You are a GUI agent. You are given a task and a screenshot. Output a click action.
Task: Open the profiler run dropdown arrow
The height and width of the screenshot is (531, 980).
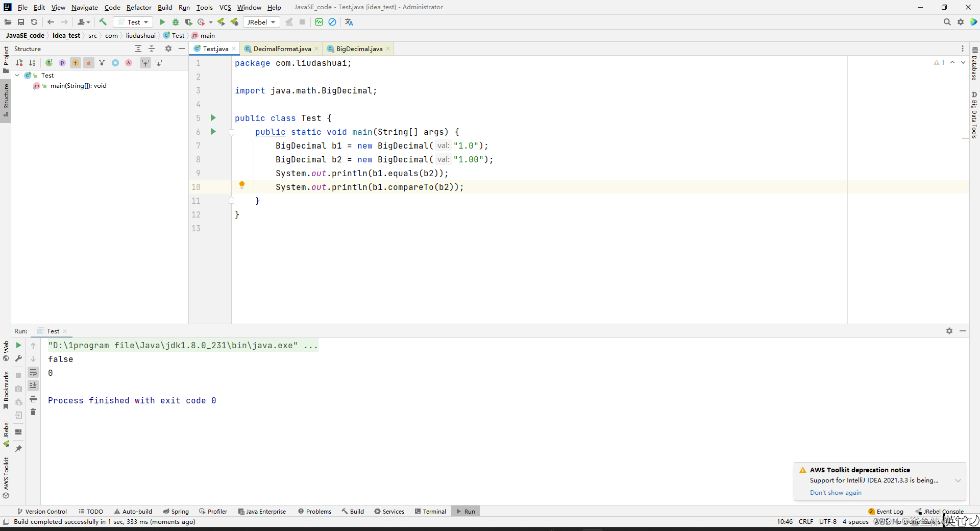coord(211,22)
